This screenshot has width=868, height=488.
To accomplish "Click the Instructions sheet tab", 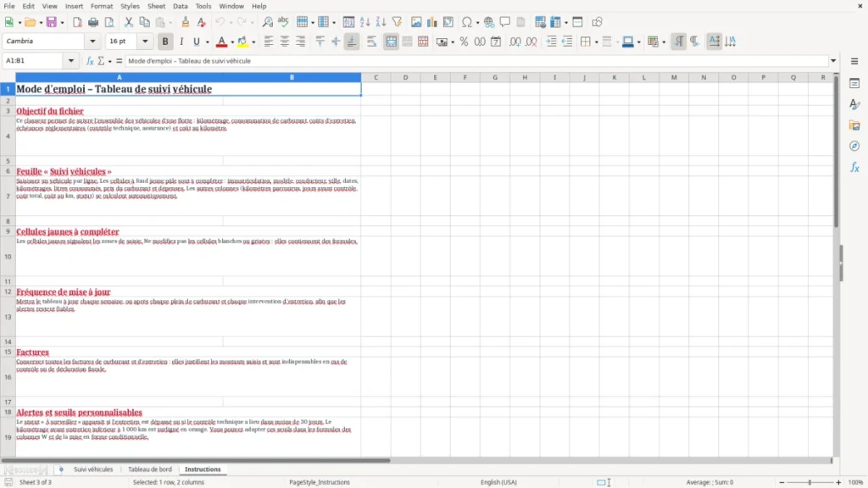I will pyautogui.click(x=203, y=469).
